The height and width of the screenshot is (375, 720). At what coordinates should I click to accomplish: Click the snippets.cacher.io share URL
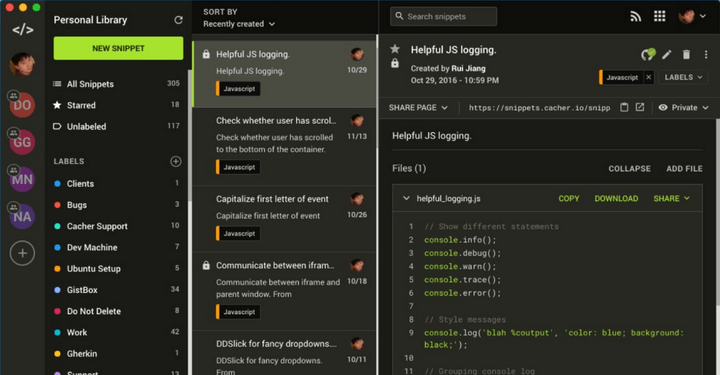[x=539, y=108]
